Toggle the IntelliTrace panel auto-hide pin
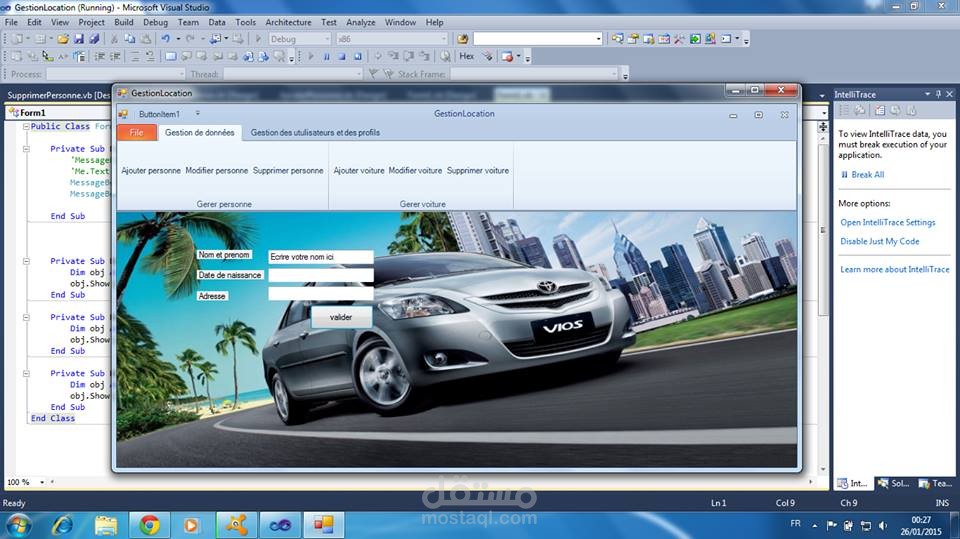 (938, 94)
